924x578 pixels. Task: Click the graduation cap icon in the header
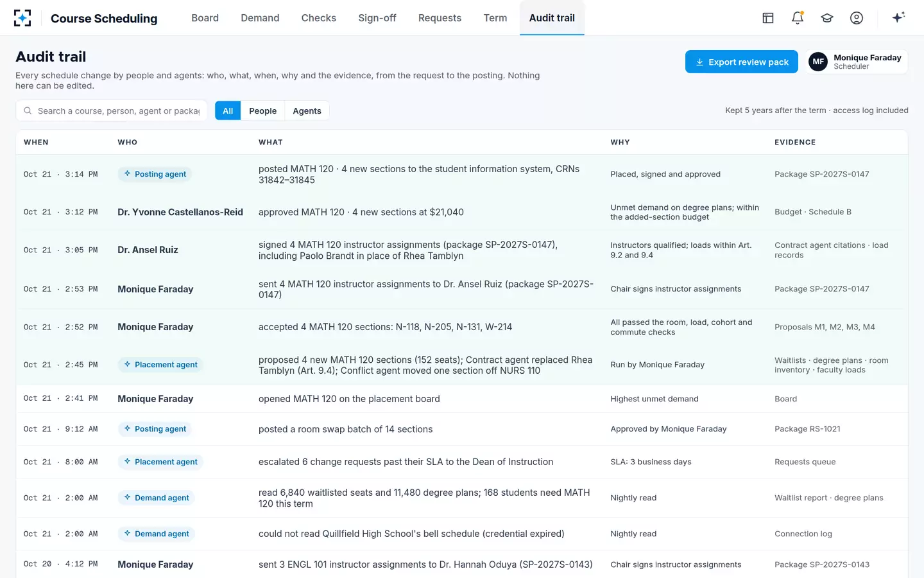(827, 18)
